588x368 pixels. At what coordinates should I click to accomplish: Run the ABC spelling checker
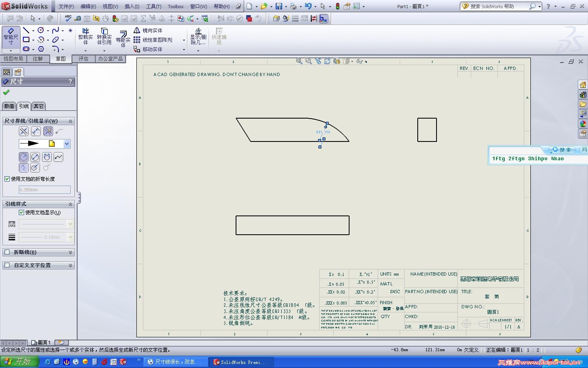click(x=68, y=18)
